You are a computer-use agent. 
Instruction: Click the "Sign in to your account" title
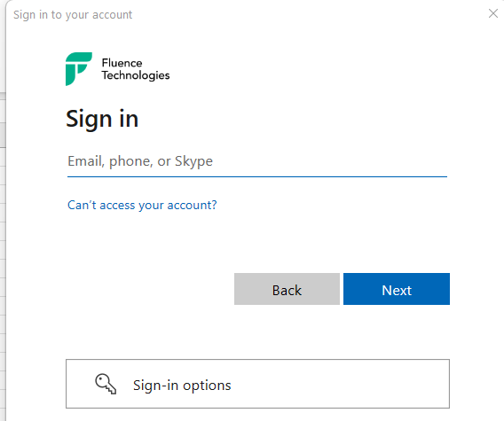[73, 15]
